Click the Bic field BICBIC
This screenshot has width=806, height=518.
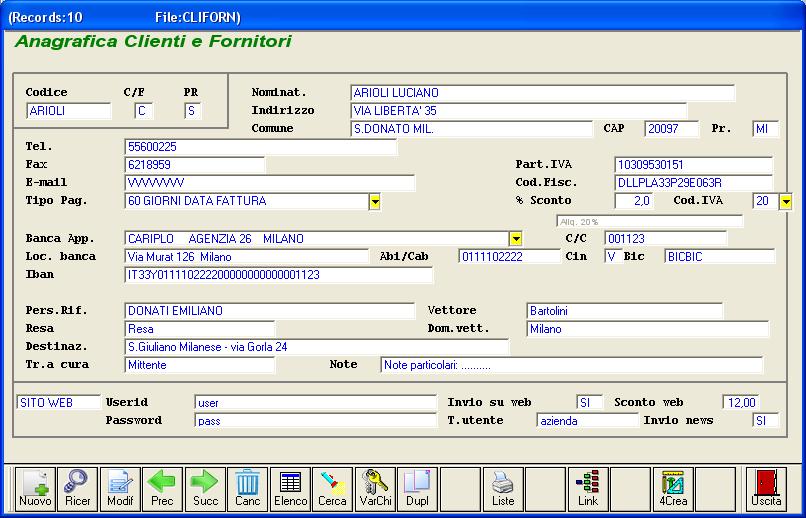pyautogui.click(x=719, y=257)
